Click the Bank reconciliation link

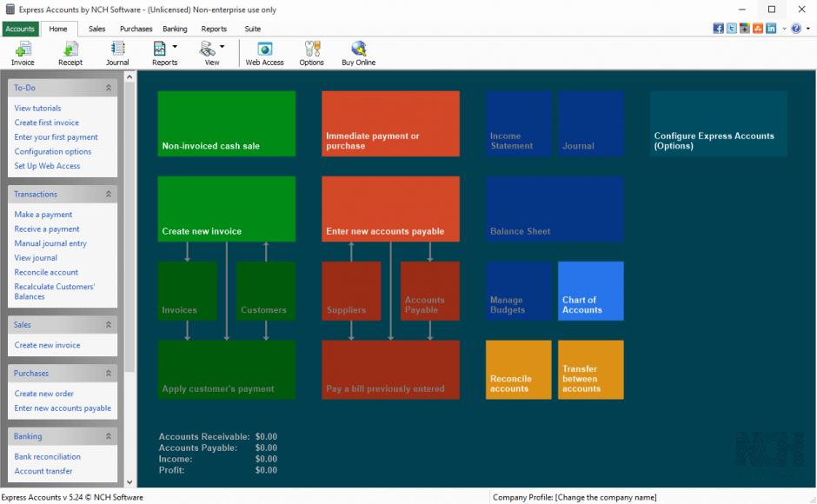click(48, 456)
